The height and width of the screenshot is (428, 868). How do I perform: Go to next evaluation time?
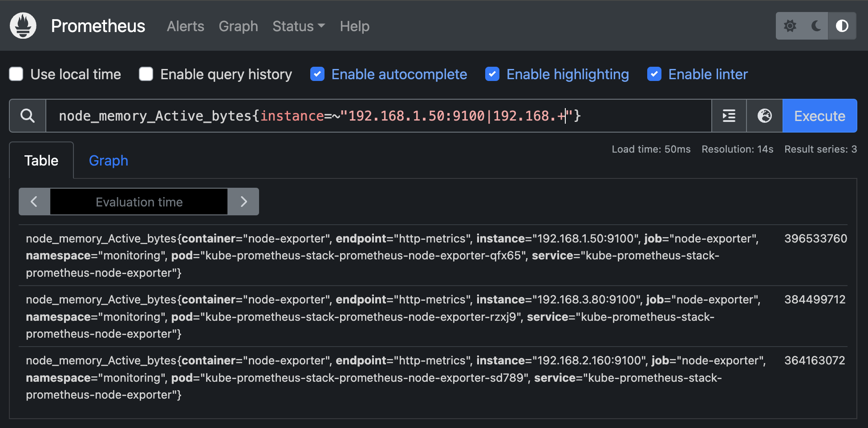[x=243, y=202]
